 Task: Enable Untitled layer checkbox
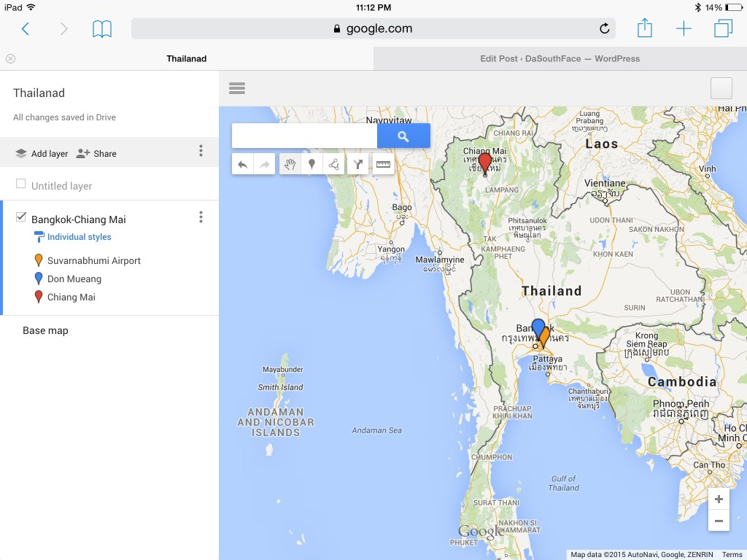(x=20, y=183)
